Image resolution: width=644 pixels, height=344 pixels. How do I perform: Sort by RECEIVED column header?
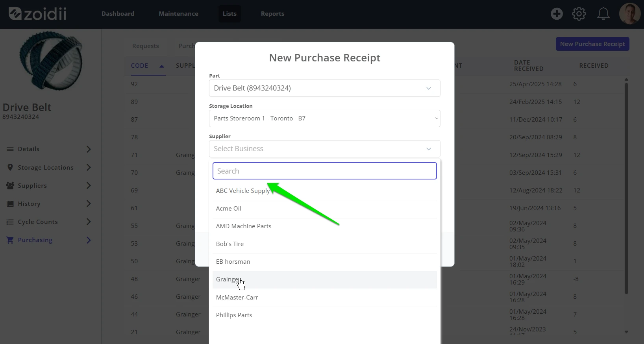coord(594,66)
